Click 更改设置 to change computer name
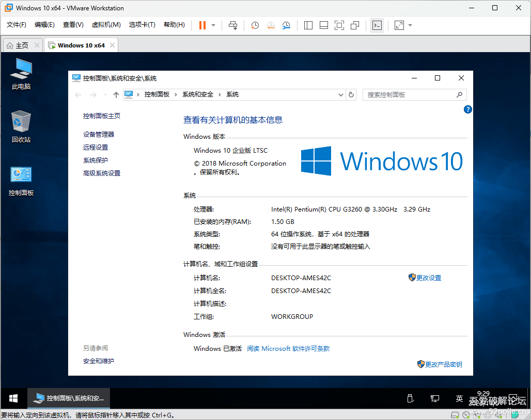531x420 pixels. pyautogui.click(x=428, y=278)
